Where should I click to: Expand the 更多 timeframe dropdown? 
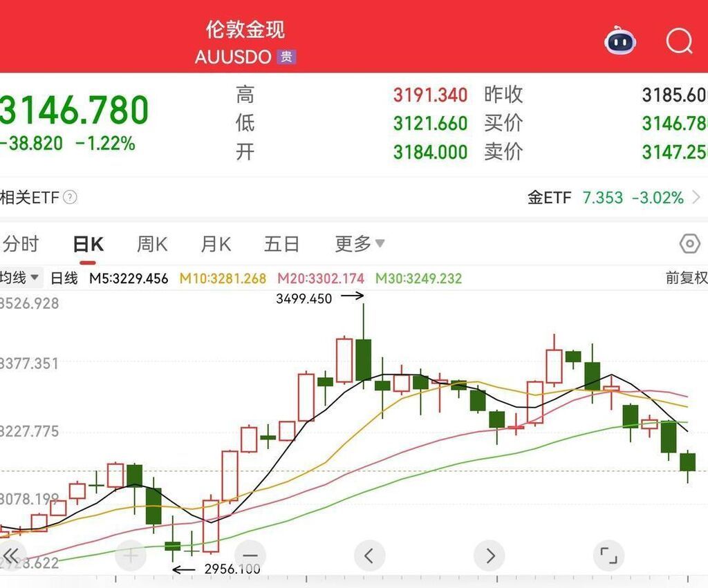click(360, 244)
